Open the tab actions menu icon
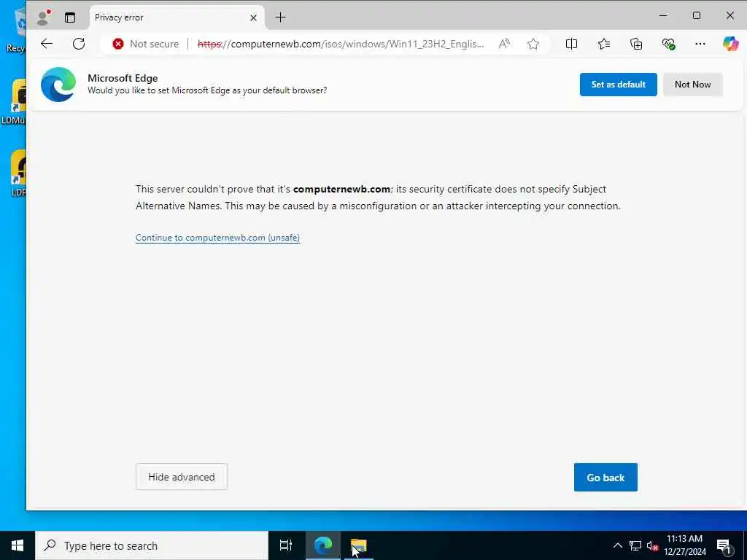The image size is (747, 560). [x=70, y=17]
